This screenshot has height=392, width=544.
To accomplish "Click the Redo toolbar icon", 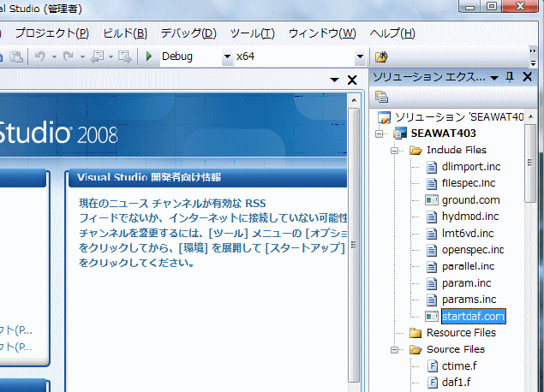I will tap(67, 56).
